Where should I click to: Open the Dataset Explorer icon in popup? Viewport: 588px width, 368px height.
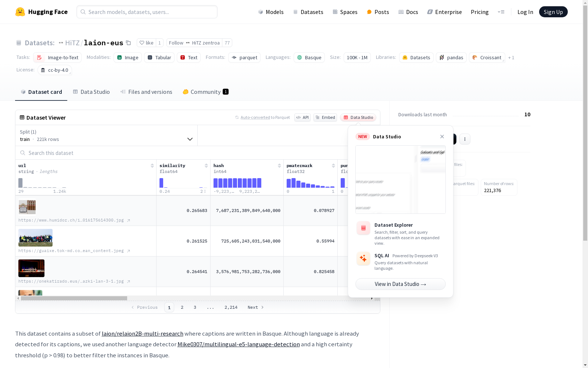[363, 228]
